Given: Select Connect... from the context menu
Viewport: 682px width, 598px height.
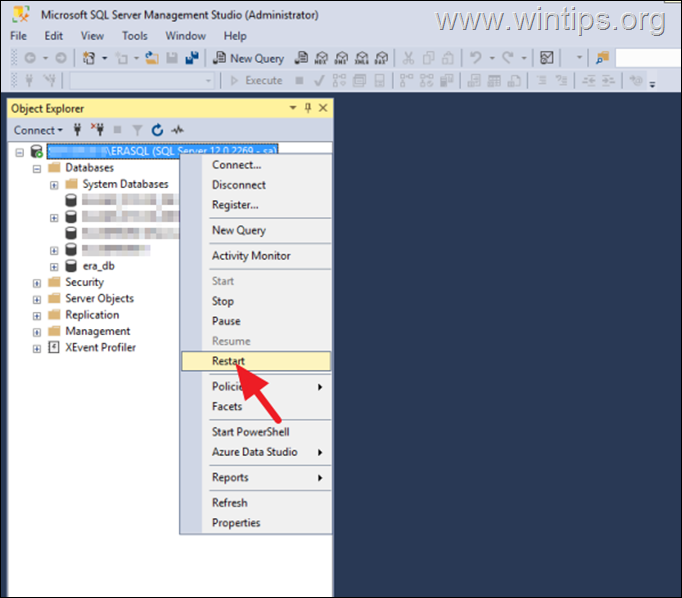Looking at the screenshot, I should 256,165.
